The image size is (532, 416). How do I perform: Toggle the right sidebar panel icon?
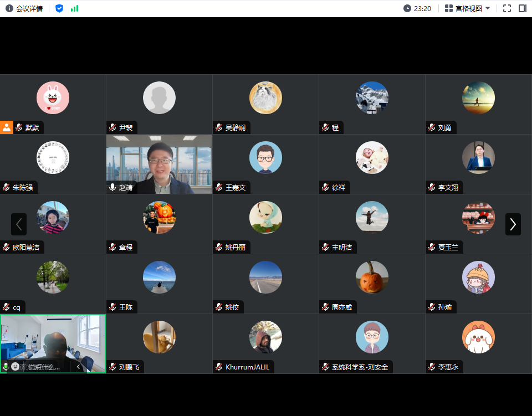(522, 8)
